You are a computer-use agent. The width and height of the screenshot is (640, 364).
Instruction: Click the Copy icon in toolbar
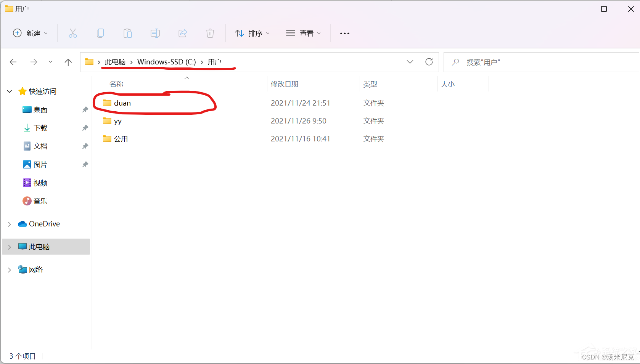100,34
